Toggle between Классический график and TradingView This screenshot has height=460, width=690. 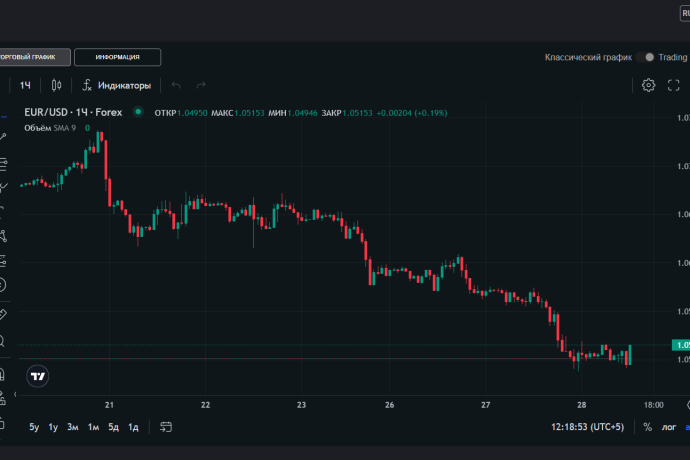[x=645, y=57]
